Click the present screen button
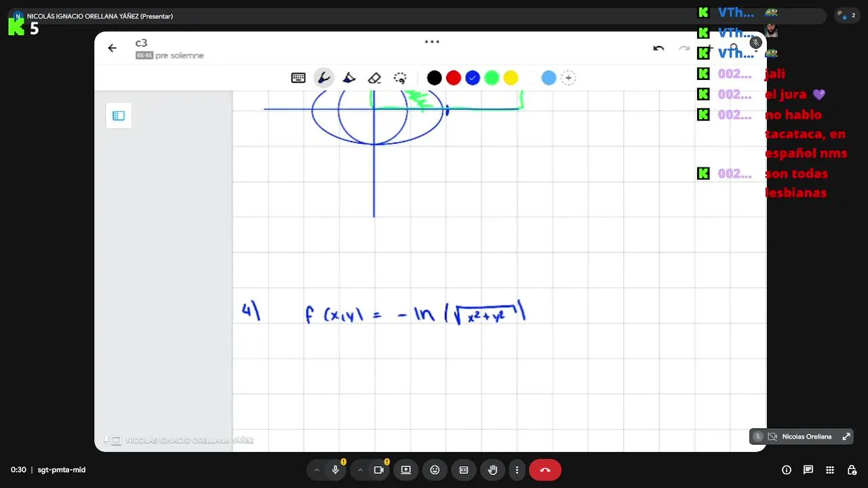This screenshot has width=868, height=488. (406, 470)
